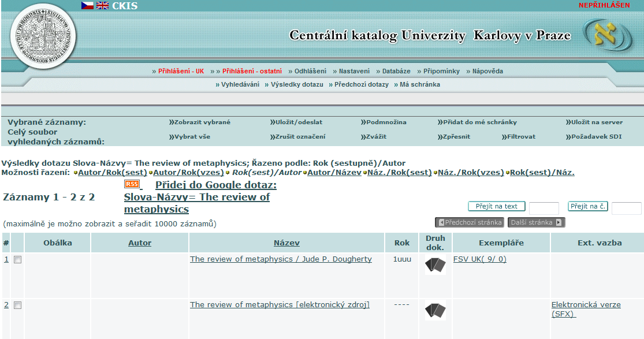This screenshot has width=644, height=339.
Task: Open record number 1 link
Action: 6,259
